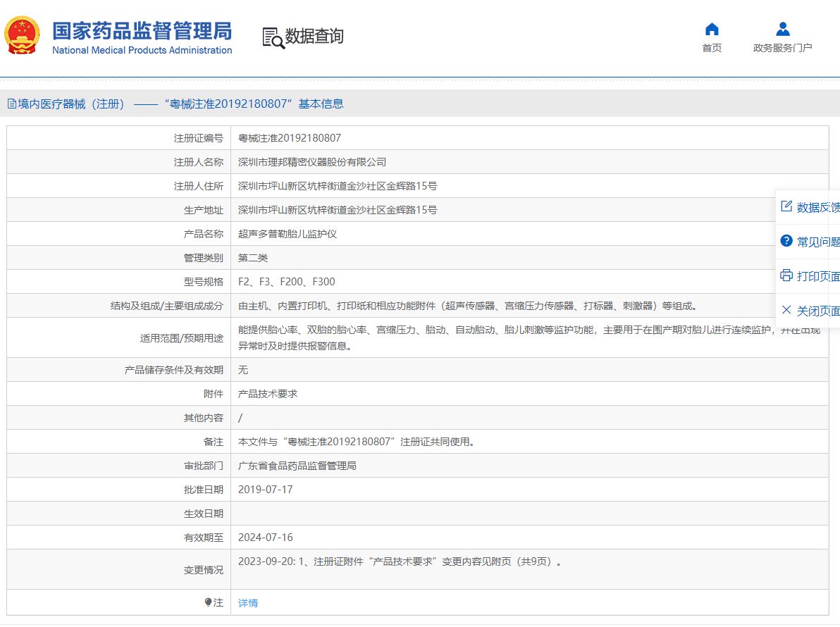Click the 生效日期 label
The image size is (840, 627).
(204, 514)
